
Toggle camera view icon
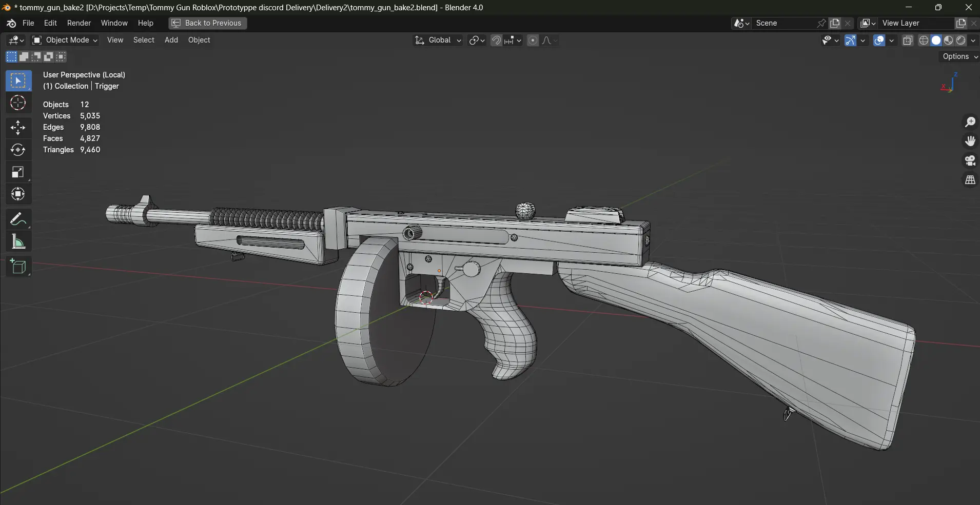pyautogui.click(x=970, y=161)
